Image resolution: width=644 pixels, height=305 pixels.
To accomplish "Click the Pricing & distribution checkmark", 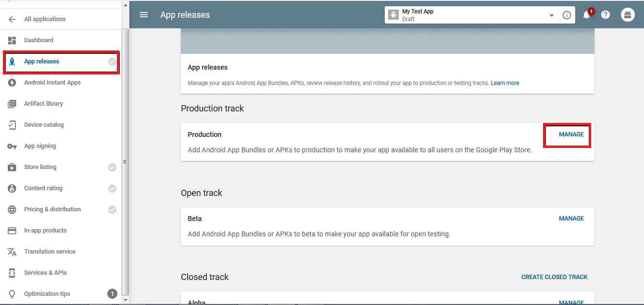I will click(x=112, y=209).
